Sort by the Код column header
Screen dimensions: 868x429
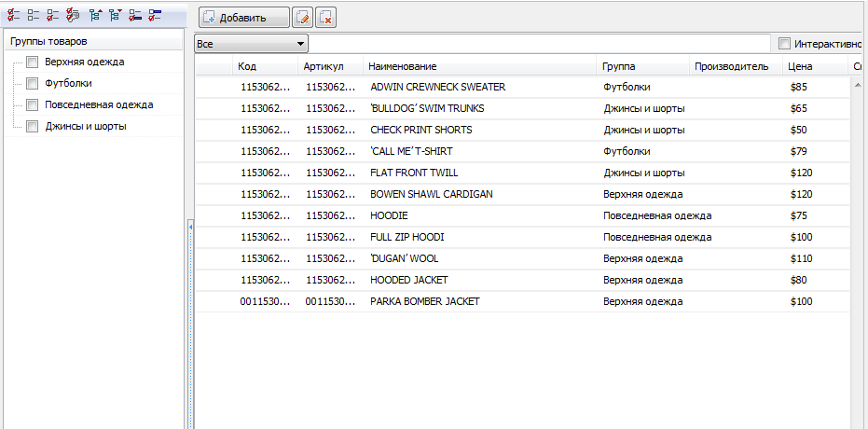pyautogui.click(x=265, y=66)
